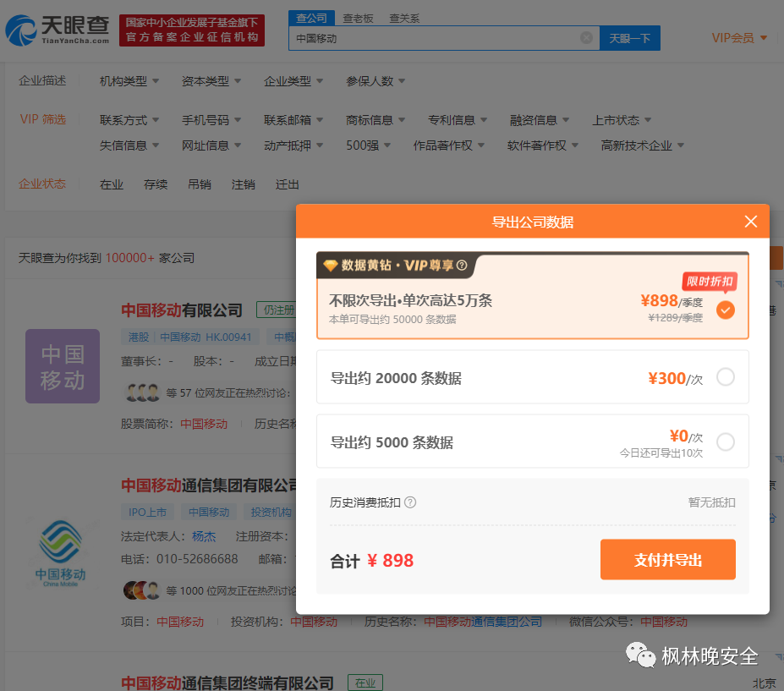Select the ¥898 quarterly VIP plan
This screenshot has width=784, height=691.
[x=533, y=295]
